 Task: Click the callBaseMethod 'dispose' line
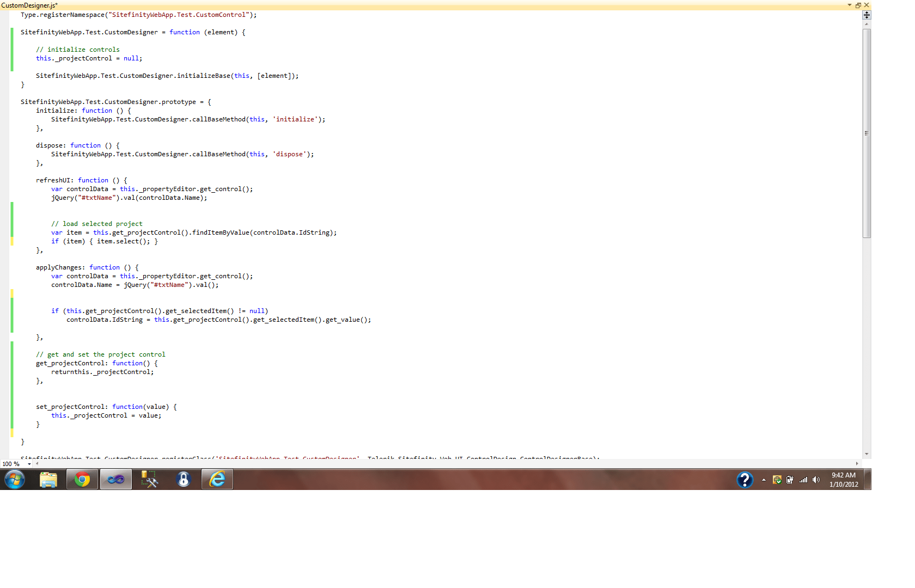coord(182,154)
